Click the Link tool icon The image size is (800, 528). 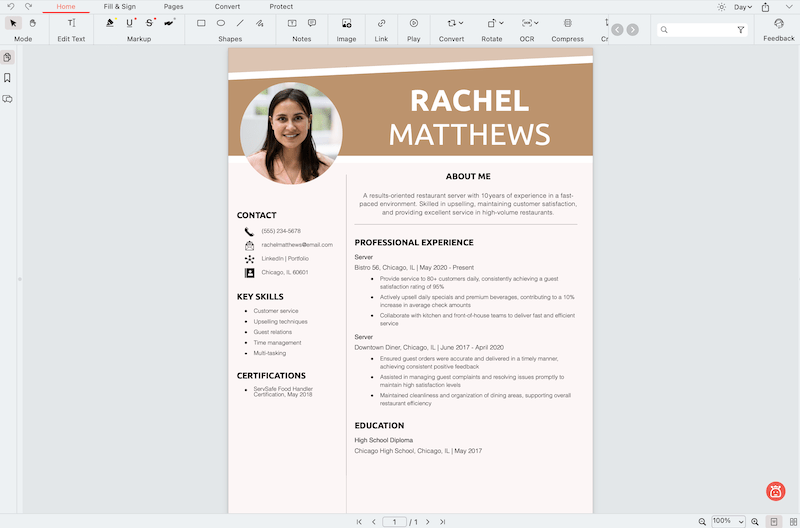(x=381, y=23)
